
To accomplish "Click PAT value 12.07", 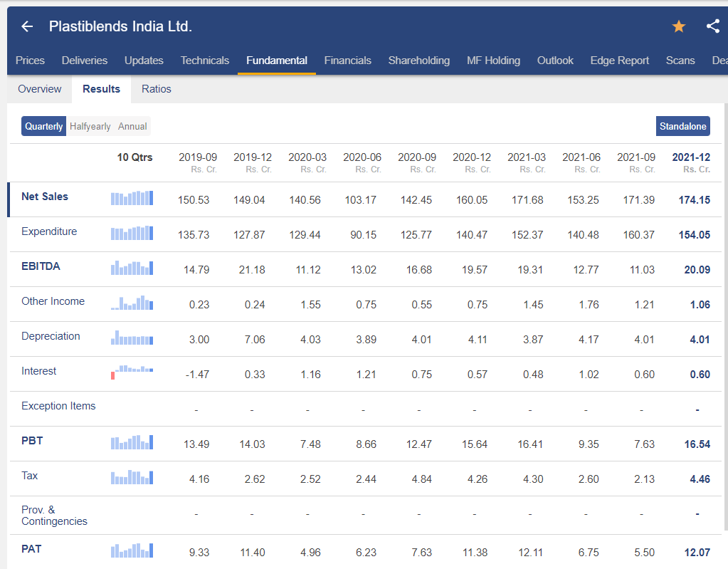I will click(x=697, y=553).
